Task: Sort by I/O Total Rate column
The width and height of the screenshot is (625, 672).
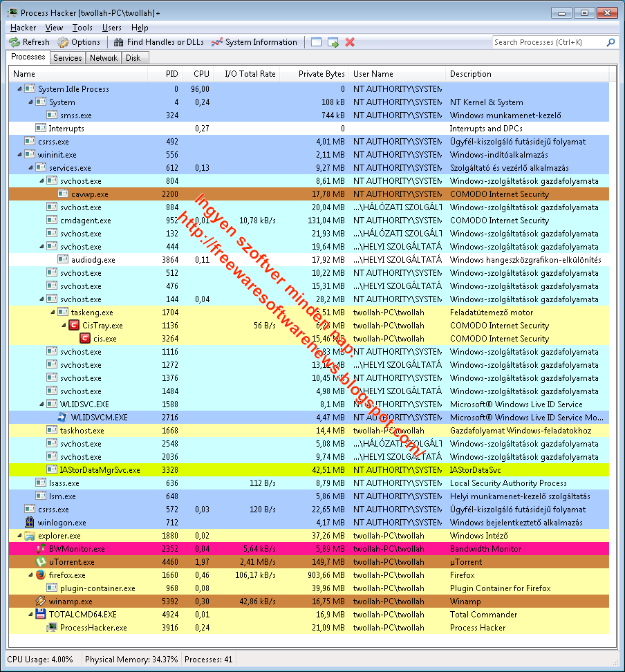Action: (247, 74)
